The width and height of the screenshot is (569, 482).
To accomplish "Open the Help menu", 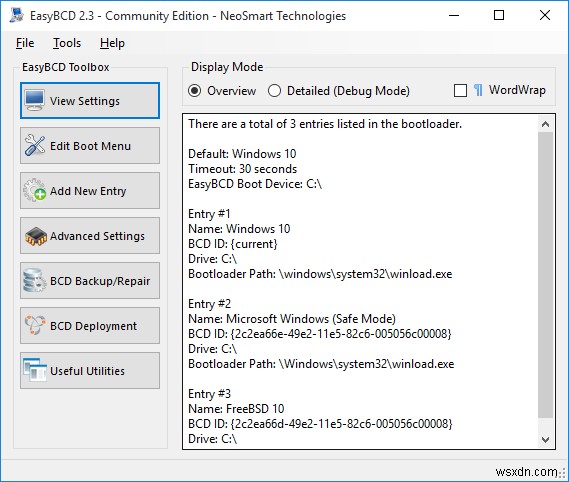I will 112,43.
